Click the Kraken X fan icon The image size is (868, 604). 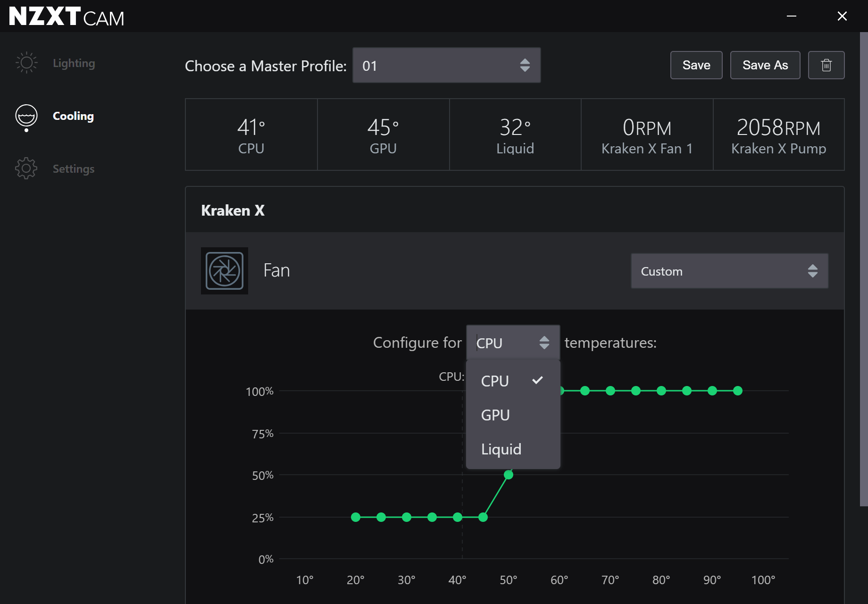(225, 271)
